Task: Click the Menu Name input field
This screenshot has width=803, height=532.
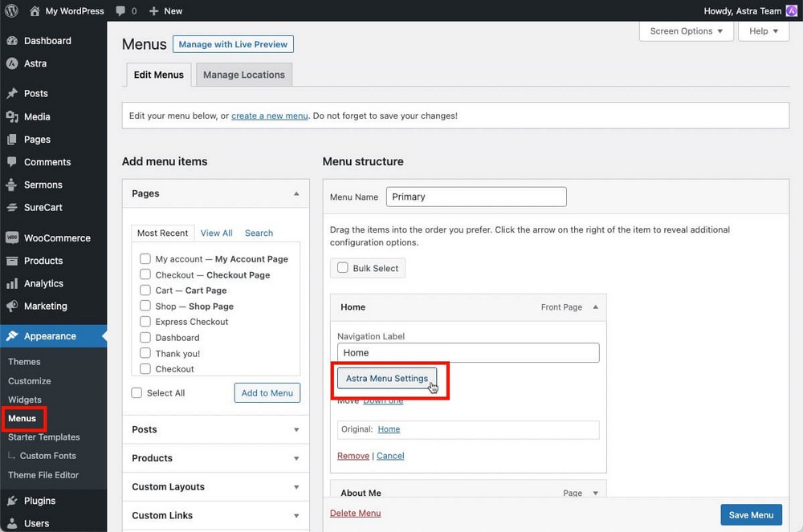Action: tap(476, 197)
